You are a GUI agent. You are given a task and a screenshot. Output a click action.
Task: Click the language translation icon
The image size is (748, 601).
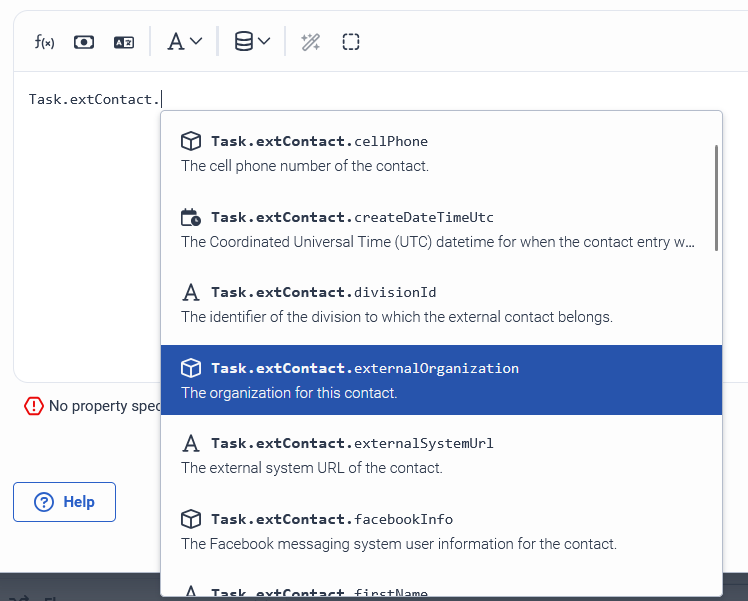coord(124,42)
